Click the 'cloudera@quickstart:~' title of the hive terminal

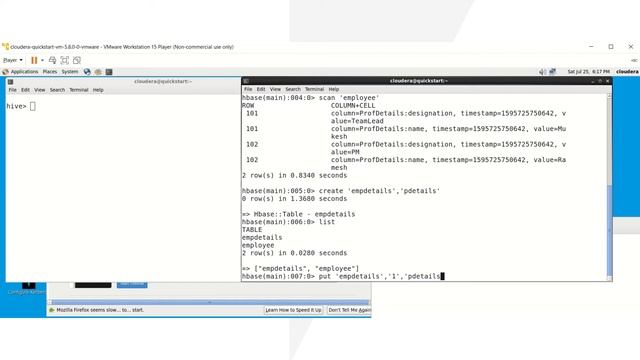[163, 82]
